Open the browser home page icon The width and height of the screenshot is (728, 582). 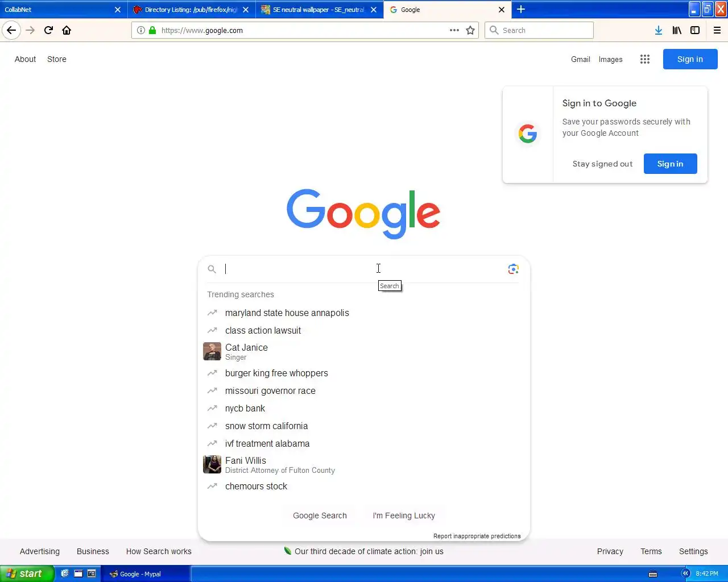(x=67, y=30)
